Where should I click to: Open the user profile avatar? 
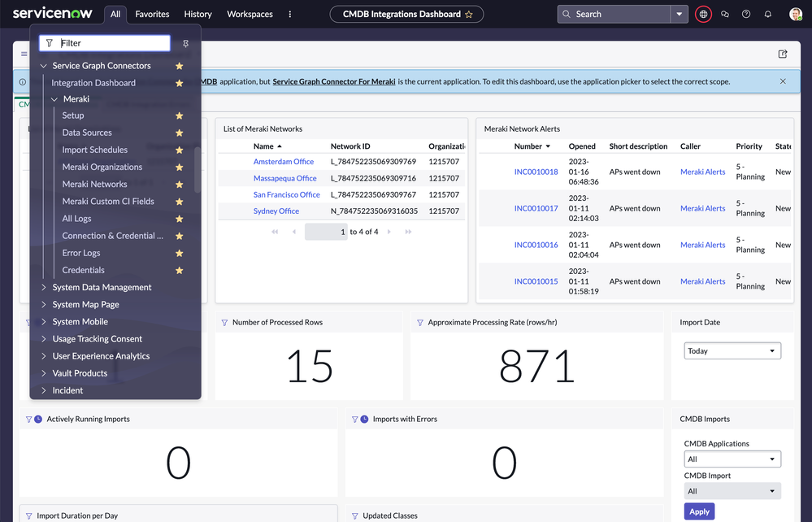pyautogui.click(x=795, y=14)
